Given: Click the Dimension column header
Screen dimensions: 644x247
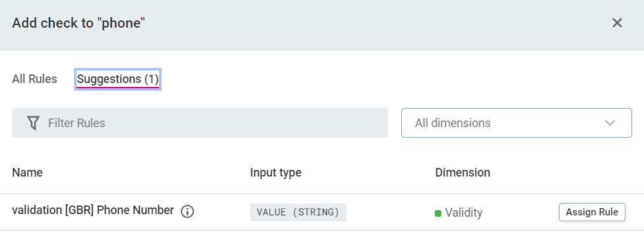Looking at the screenshot, I should point(463,173).
